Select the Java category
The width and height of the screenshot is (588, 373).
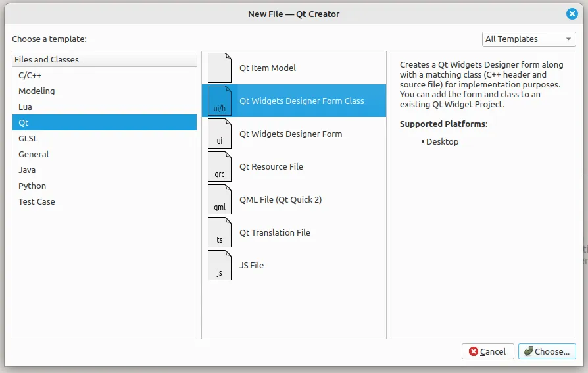pos(105,170)
